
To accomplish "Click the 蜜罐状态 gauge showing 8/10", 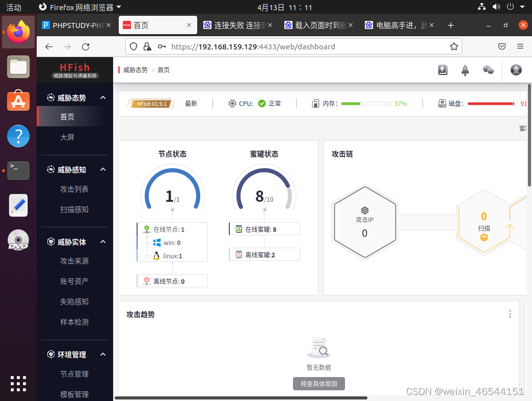I will coord(264,189).
